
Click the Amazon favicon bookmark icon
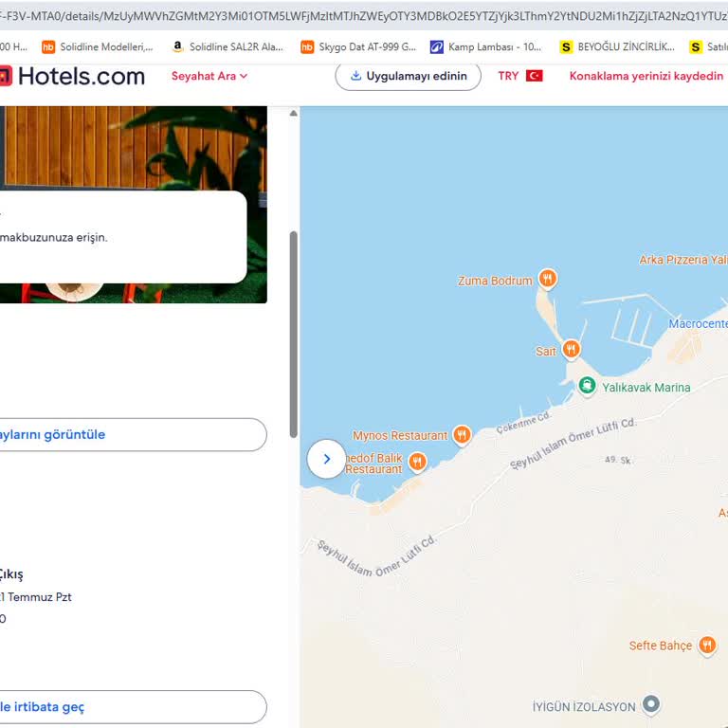pyautogui.click(x=177, y=46)
